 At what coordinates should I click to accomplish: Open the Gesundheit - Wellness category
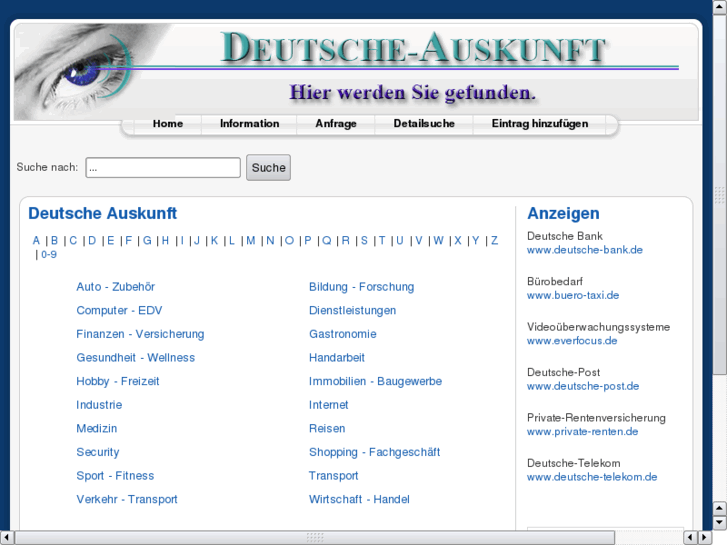pyautogui.click(x=135, y=358)
